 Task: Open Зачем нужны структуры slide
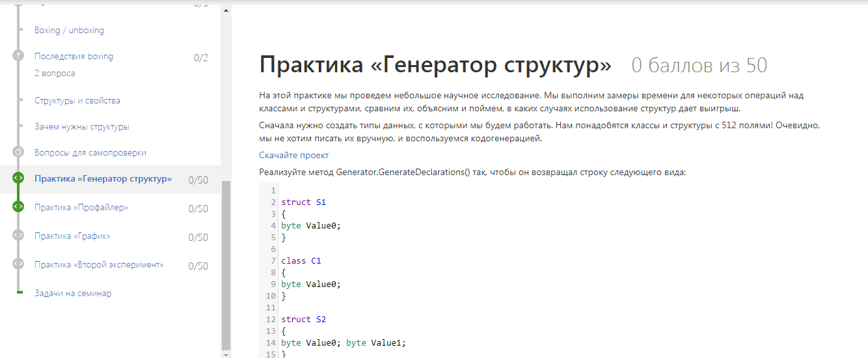81,127
